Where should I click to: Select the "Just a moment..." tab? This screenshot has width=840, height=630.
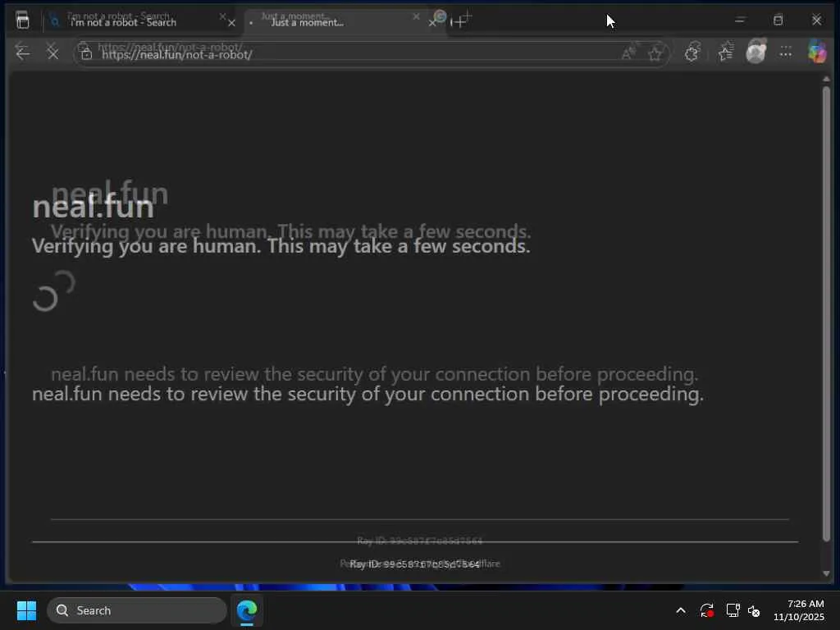point(343,22)
